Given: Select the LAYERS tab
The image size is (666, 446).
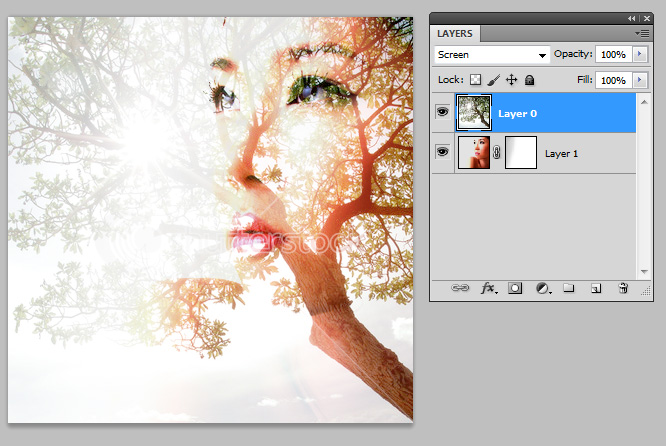Looking at the screenshot, I should point(456,33).
